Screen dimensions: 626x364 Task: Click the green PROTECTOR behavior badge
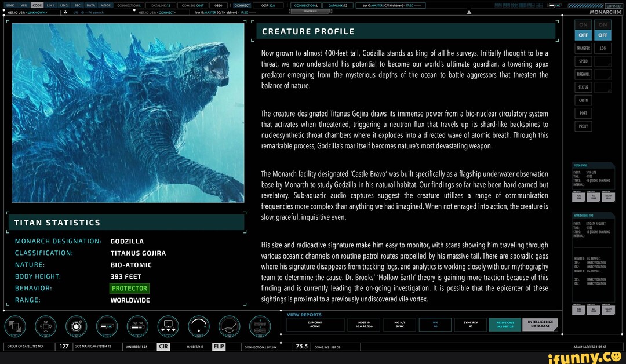tap(130, 288)
